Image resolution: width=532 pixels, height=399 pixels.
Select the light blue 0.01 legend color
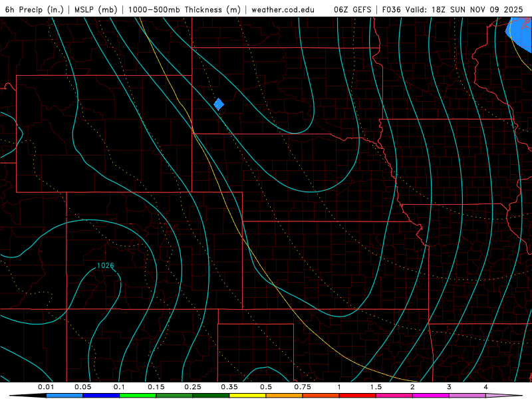pos(65,396)
